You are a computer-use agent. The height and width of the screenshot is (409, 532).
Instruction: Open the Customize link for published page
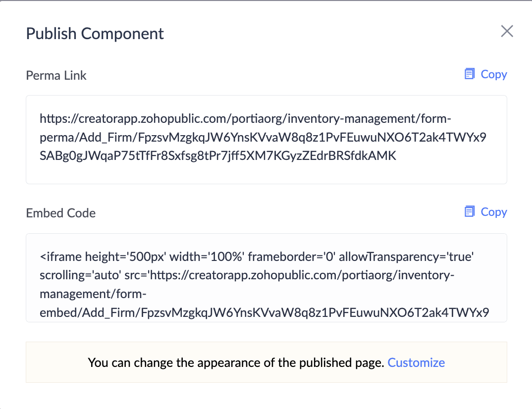point(416,362)
